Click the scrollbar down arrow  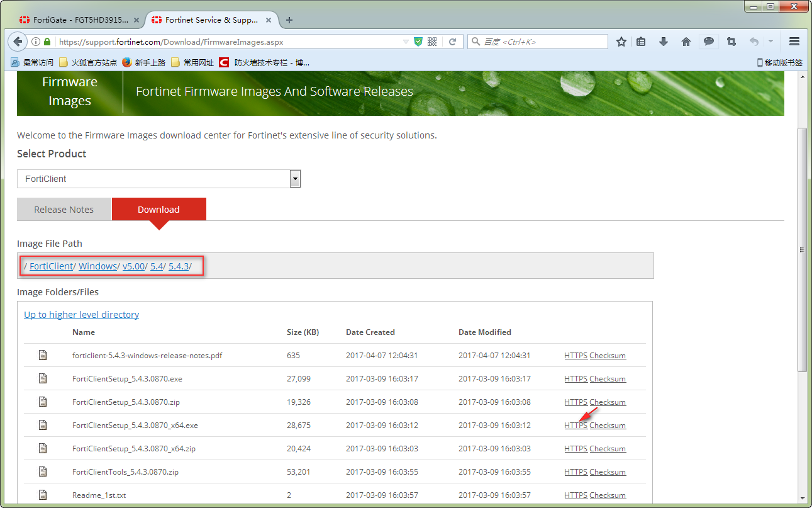click(801, 499)
